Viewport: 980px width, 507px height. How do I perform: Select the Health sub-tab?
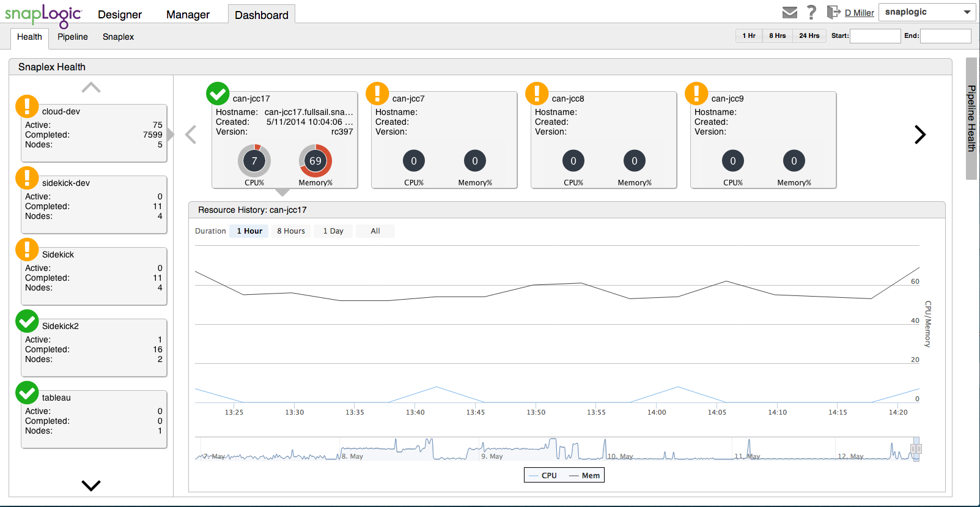[x=29, y=37]
